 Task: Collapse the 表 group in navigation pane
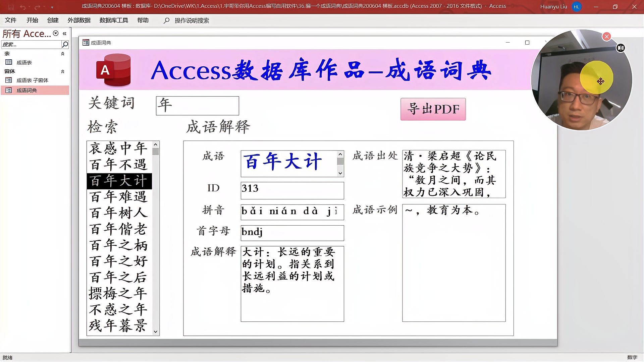[63, 54]
